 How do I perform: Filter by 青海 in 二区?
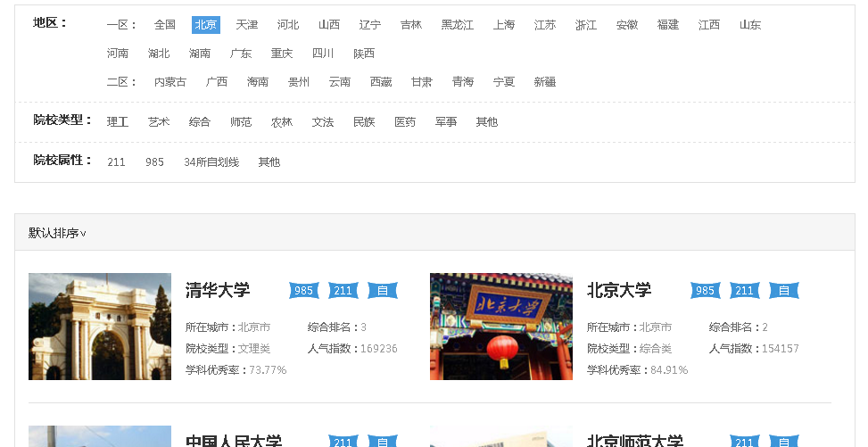pos(463,82)
